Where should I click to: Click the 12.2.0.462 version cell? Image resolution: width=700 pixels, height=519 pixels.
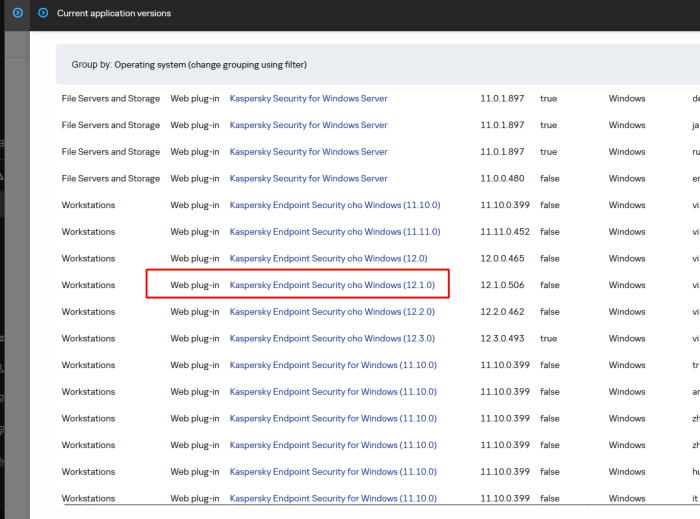[502, 312]
